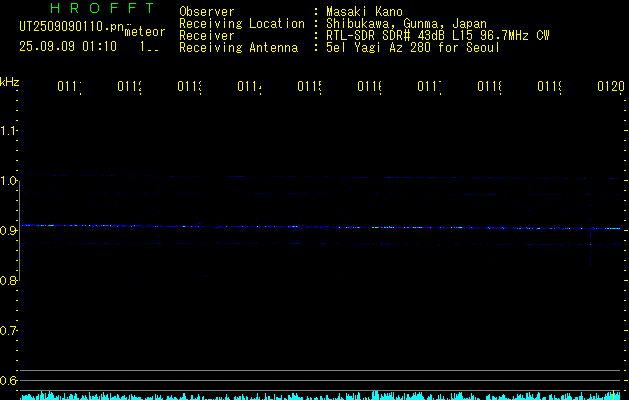Click the Receiving Location label
This screenshot has height=400, width=629.
pos(242,24)
